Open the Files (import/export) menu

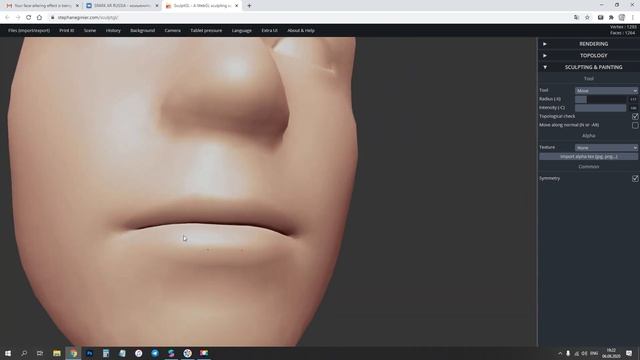pos(29,31)
